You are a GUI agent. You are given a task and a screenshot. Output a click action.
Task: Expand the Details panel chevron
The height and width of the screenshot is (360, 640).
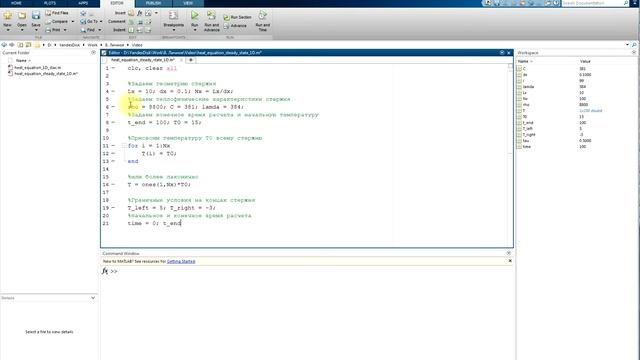tap(93, 298)
